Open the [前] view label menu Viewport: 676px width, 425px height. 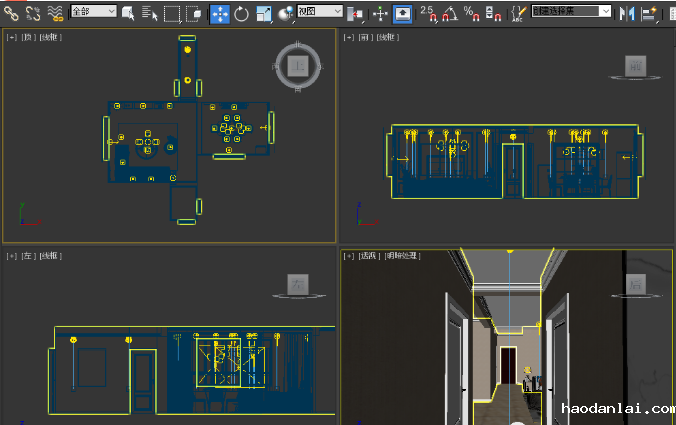tap(366, 38)
